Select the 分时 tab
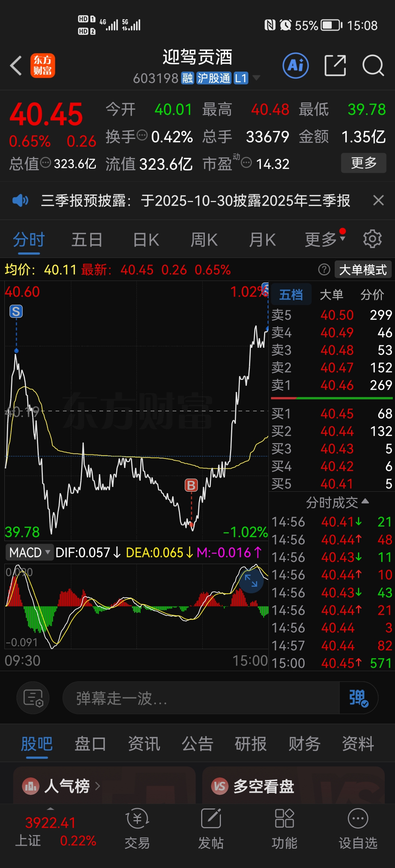Screen dimensions: 395x868 (x=29, y=240)
